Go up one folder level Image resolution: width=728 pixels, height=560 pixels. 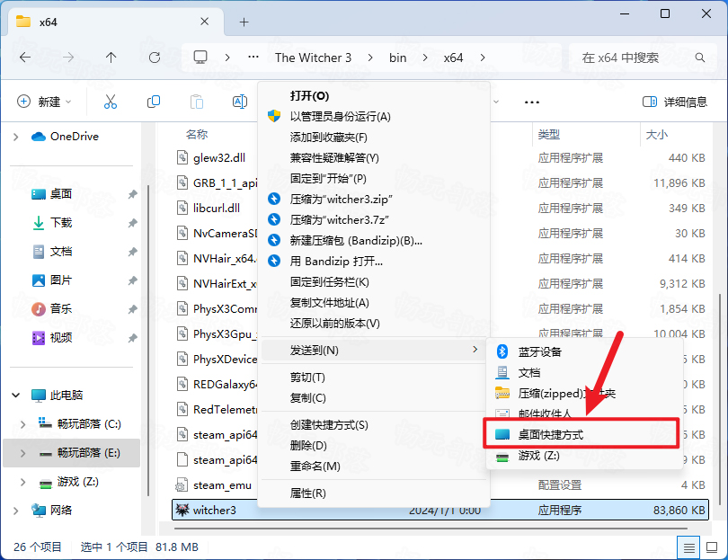pyautogui.click(x=111, y=58)
